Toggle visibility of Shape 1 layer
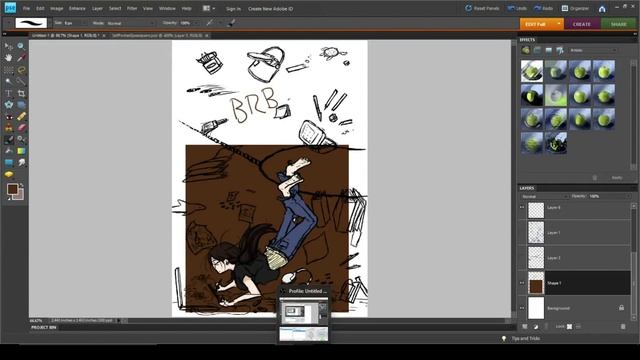This screenshot has height=360, width=640. pos(522,283)
